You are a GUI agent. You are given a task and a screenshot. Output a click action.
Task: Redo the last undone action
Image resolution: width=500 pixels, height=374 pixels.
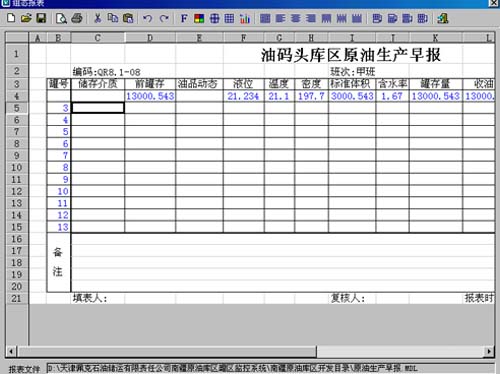coord(164,18)
